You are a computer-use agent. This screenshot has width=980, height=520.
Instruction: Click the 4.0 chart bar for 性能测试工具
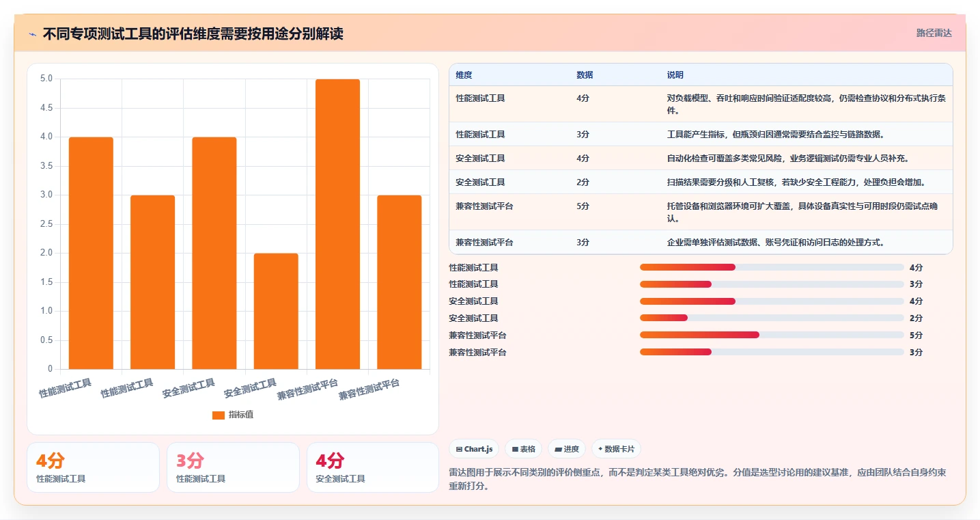(x=91, y=253)
